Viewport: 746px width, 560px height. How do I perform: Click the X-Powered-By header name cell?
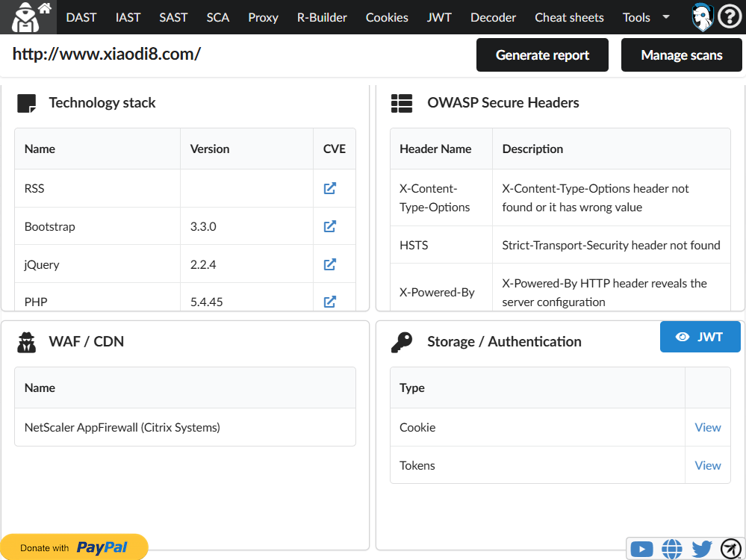(x=441, y=288)
